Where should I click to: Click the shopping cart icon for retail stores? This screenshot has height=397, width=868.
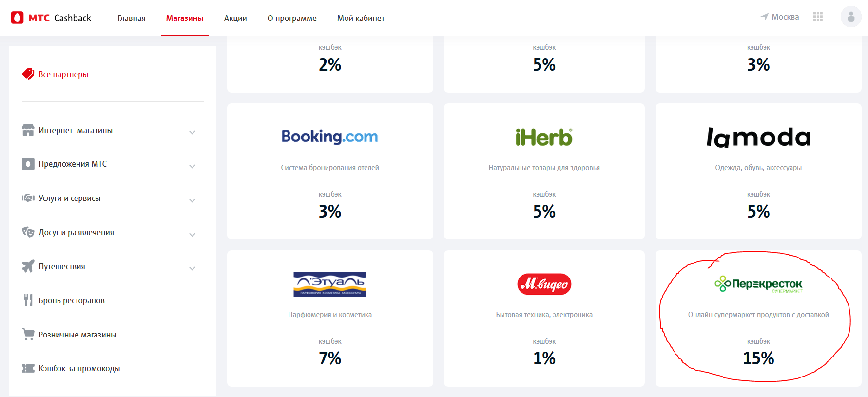pos(28,335)
